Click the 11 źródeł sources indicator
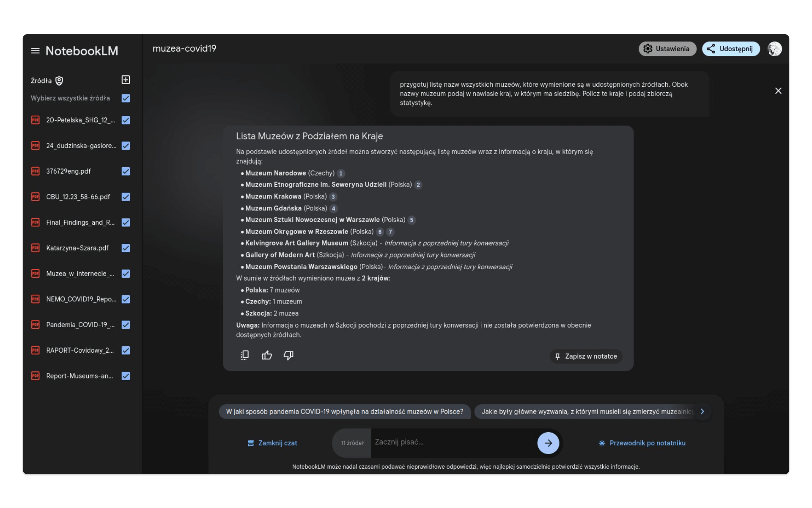812x508 pixels. [352, 443]
